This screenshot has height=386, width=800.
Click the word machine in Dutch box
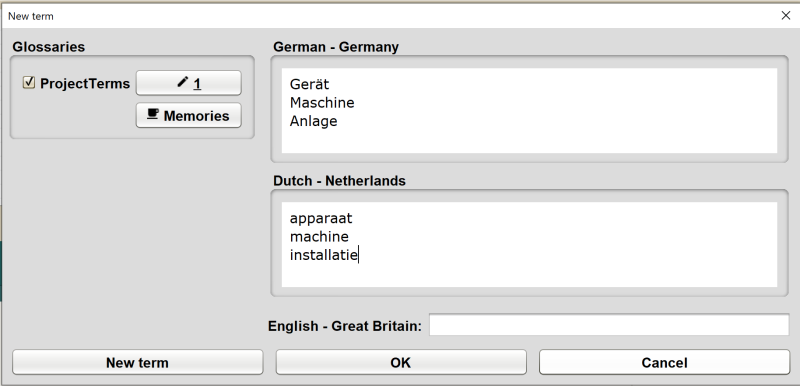[319, 237]
